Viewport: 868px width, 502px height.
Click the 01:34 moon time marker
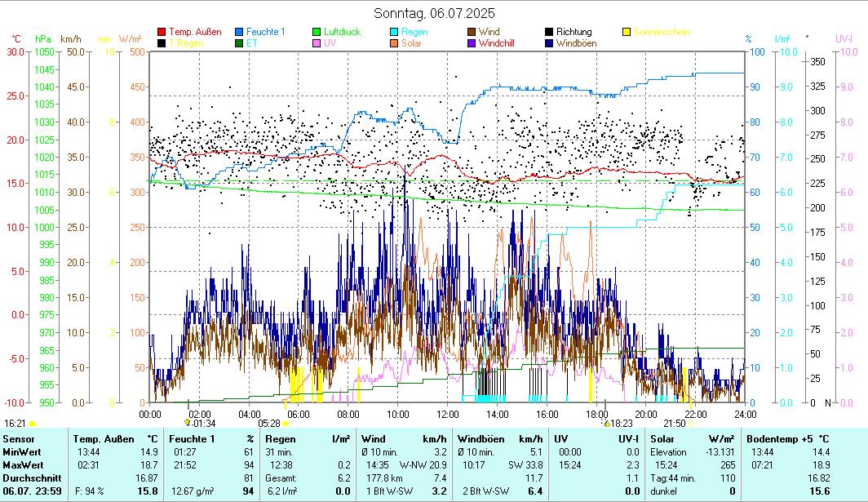pos(204,424)
